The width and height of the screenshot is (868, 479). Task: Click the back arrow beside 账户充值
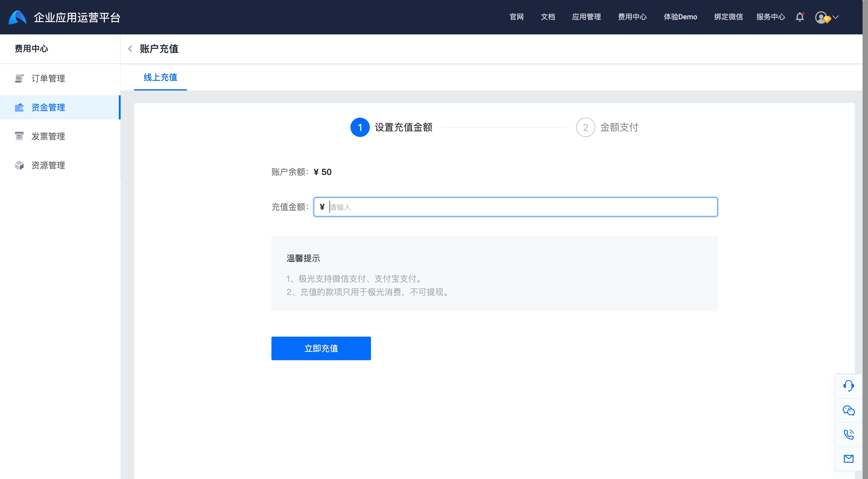pyautogui.click(x=130, y=49)
